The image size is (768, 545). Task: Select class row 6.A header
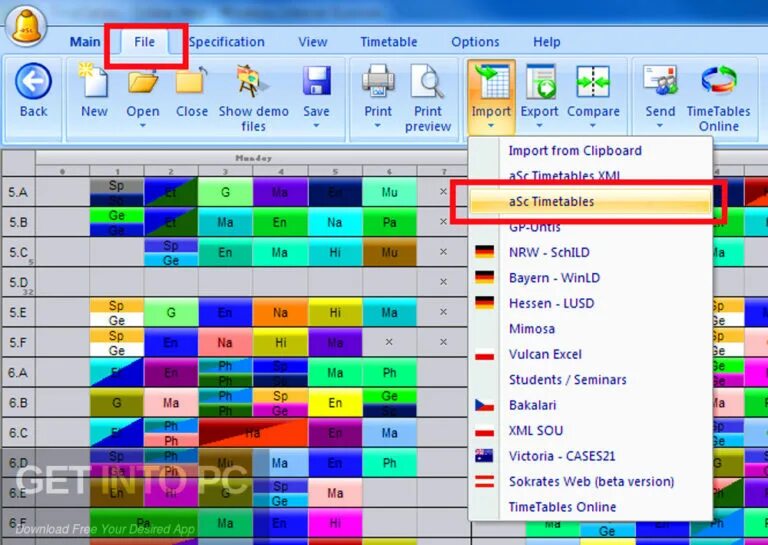coord(18,373)
